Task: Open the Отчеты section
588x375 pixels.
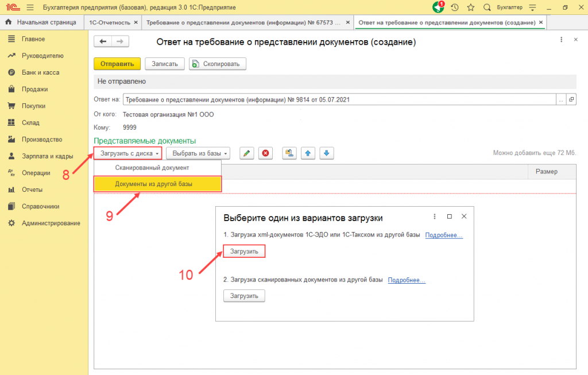Action: [32, 190]
